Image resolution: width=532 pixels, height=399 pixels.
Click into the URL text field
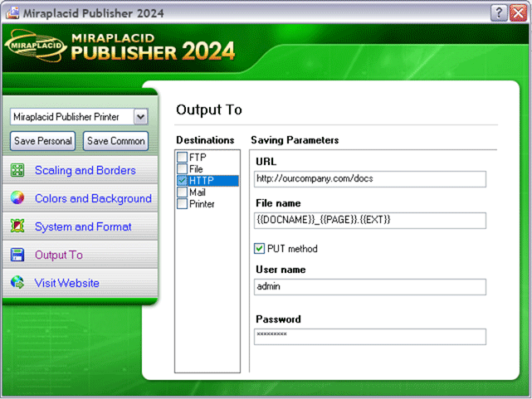coord(370,178)
